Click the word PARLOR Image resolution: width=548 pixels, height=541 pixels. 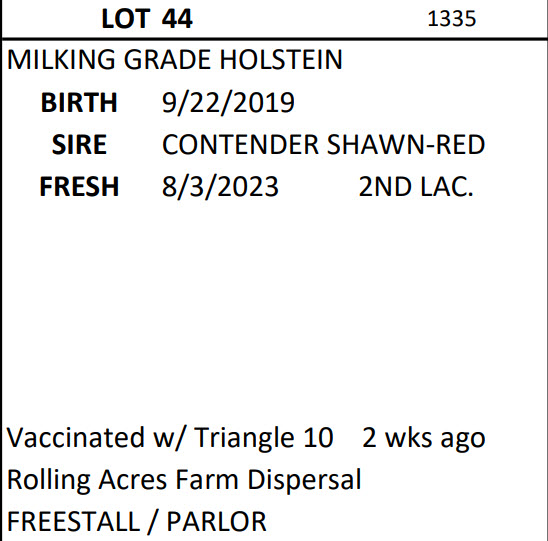[x=216, y=522]
